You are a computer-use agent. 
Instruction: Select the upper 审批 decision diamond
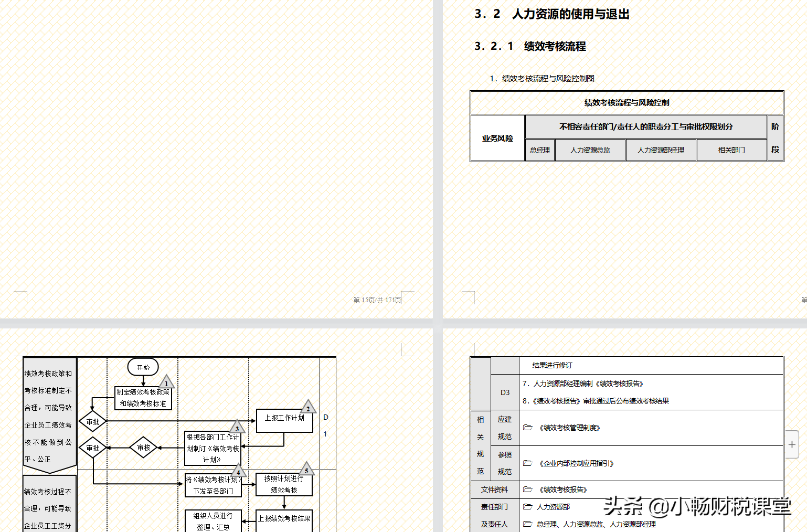93,421
